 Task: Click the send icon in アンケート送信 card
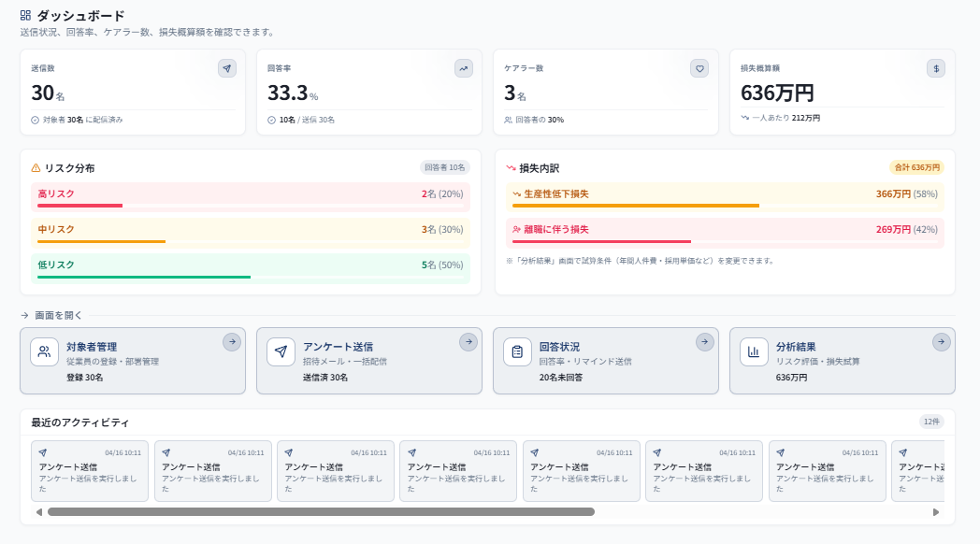(x=281, y=352)
